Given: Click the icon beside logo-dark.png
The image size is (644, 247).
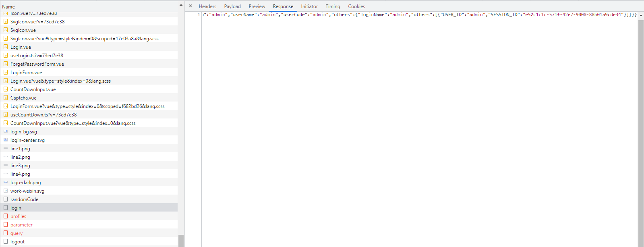Looking at the screenshot, I should click(6, 183).
